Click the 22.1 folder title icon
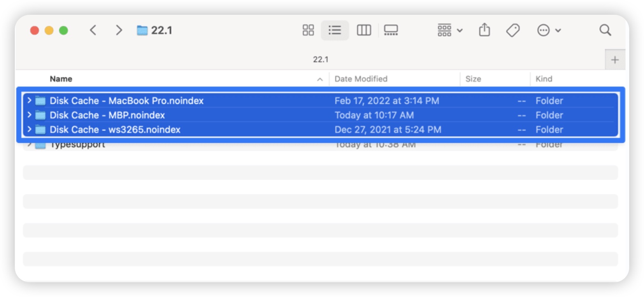This screenshot has height=297, width=644. pyautogui.click(x=142, y=30)
